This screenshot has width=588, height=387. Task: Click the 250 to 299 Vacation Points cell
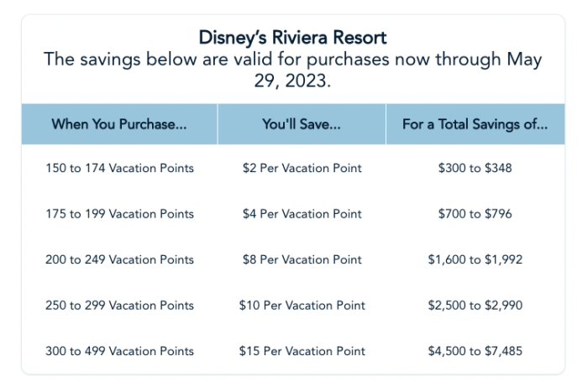point(119,306)
